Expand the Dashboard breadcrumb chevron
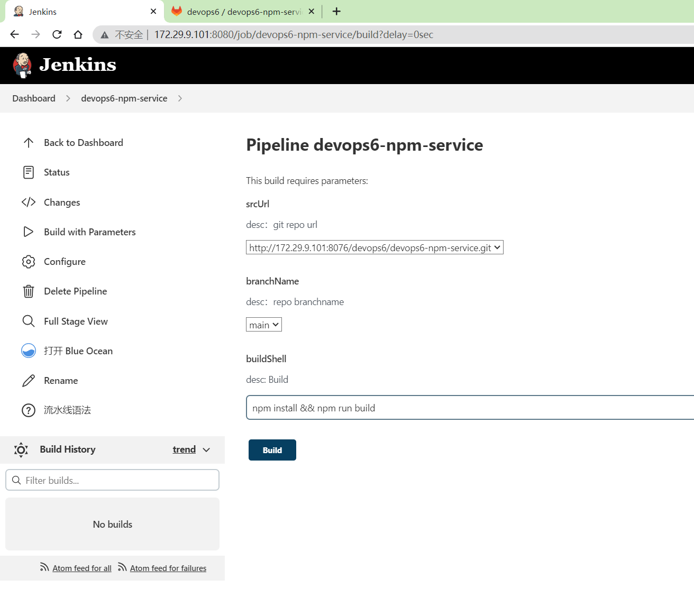The height and width of the screenshot is (616, 694). [68, 98]
